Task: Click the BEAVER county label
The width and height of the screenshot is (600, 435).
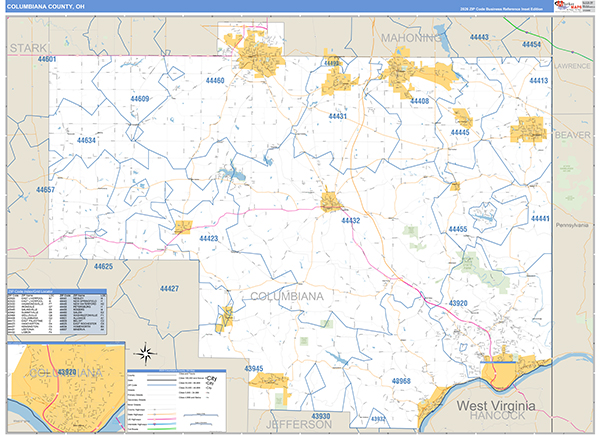Action: (x=573, y=133)
